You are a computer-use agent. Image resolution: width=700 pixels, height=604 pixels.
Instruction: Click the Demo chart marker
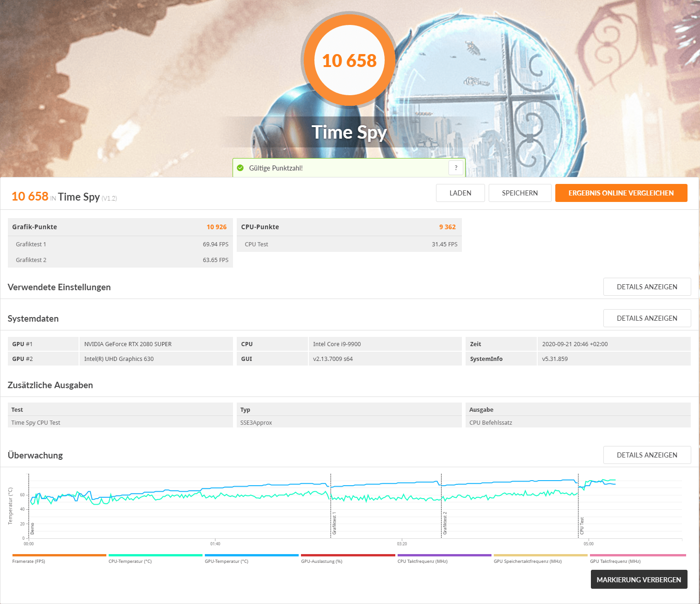(x=32, y=529)
